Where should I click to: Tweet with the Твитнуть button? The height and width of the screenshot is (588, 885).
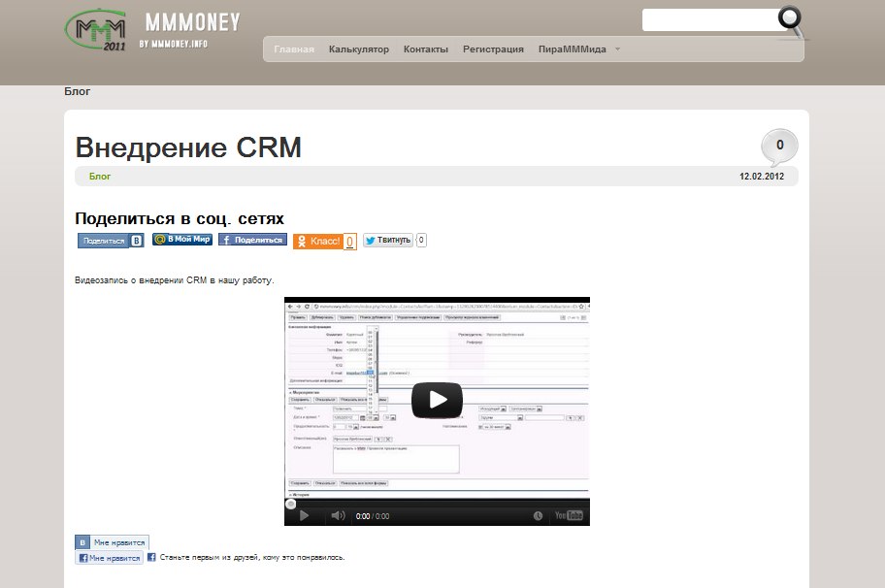(x=388, y=240)
